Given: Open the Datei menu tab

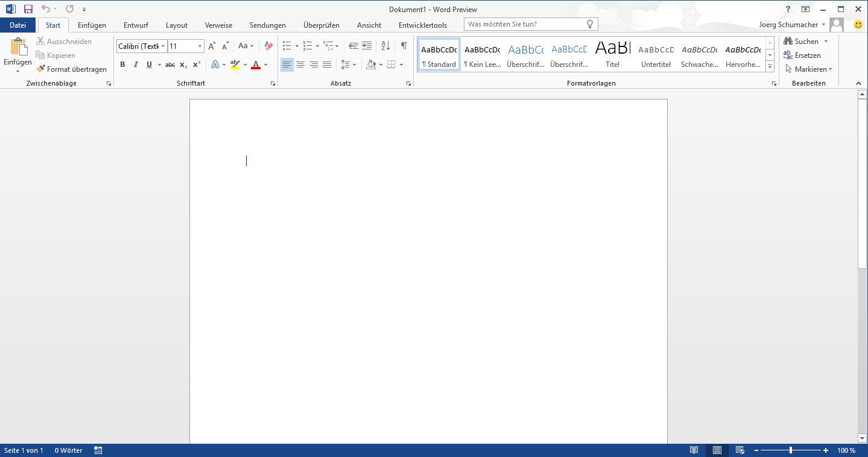Looking at the screenshot, I should (x=17, y=25).
